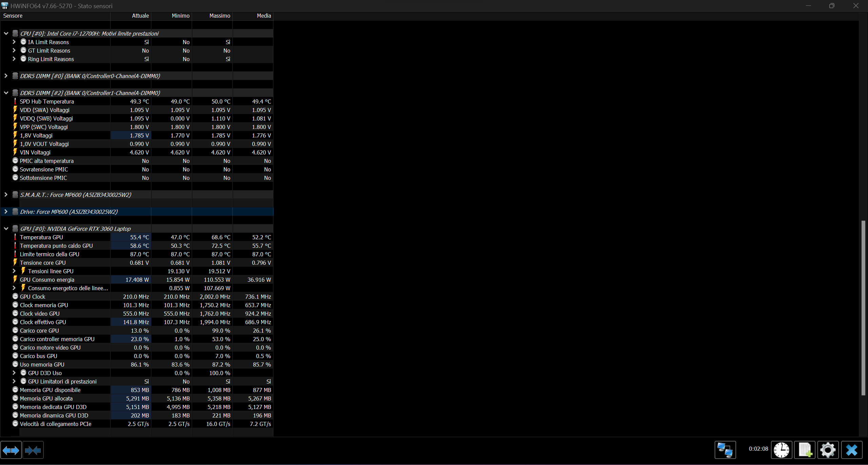The image size is (868, 465).
Task: Select the Clock video GPU row label
Action: 40,313
